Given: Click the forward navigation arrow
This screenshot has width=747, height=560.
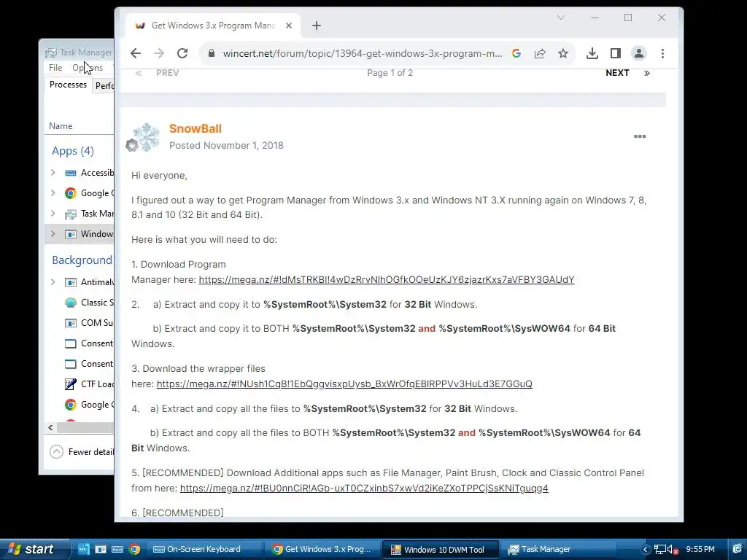Looking at the screenshot, I should click(x=159, y=53).
